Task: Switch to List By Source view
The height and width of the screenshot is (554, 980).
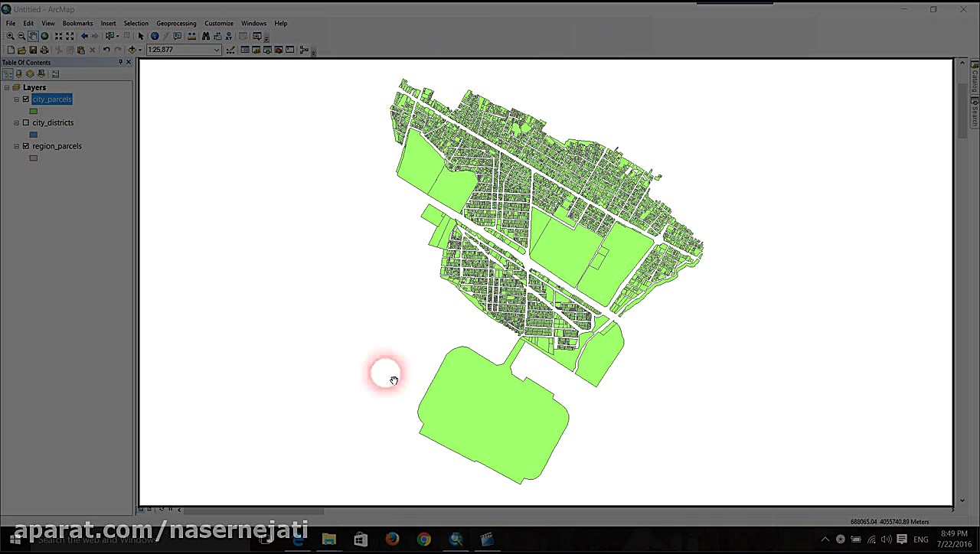Action: pyautogui.click(x=19, y=74)
